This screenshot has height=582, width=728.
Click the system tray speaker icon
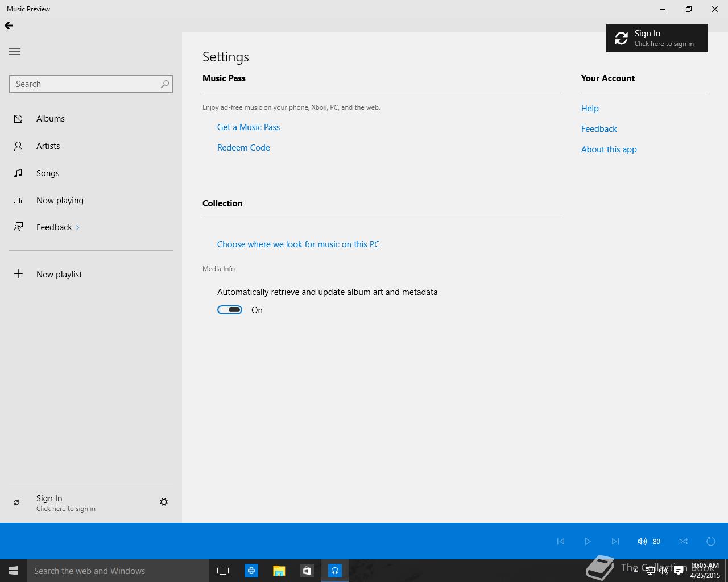coord(664,571)
